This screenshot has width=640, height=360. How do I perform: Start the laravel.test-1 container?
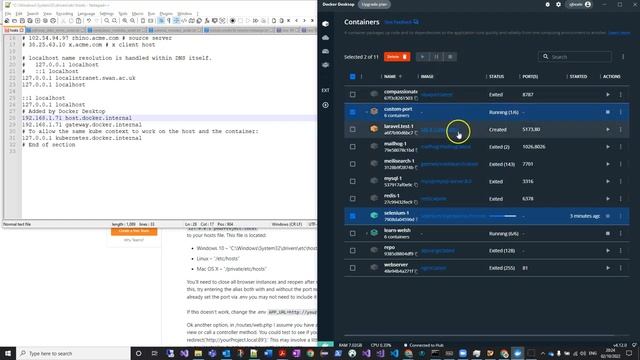pyautogui.click(x=608, y=129)
